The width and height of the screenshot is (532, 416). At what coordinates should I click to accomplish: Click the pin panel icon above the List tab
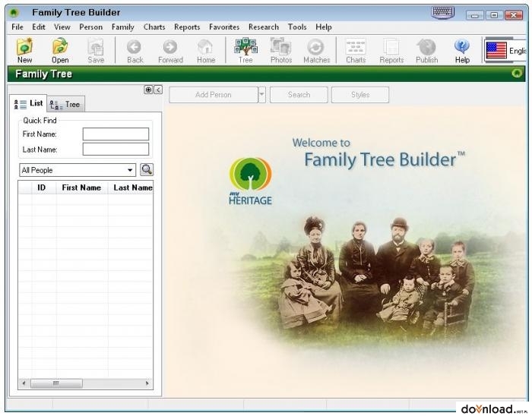tap(148, 90)
